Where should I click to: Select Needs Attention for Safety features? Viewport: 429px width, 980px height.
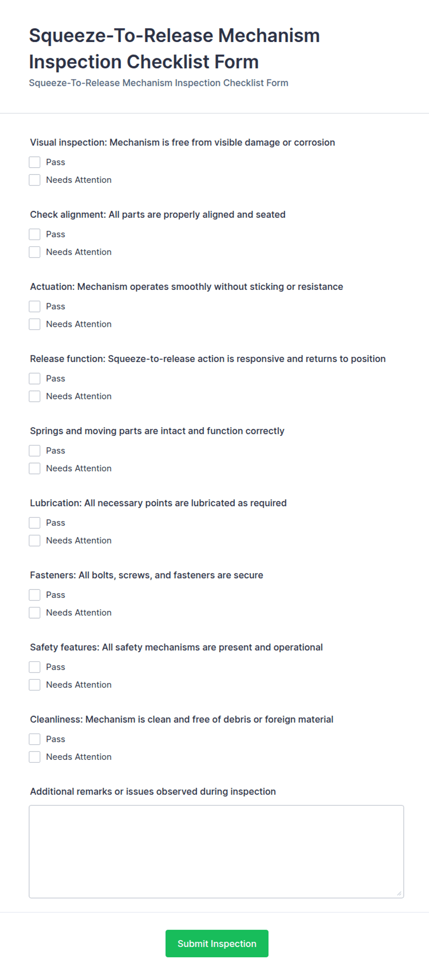click(35, 685)
